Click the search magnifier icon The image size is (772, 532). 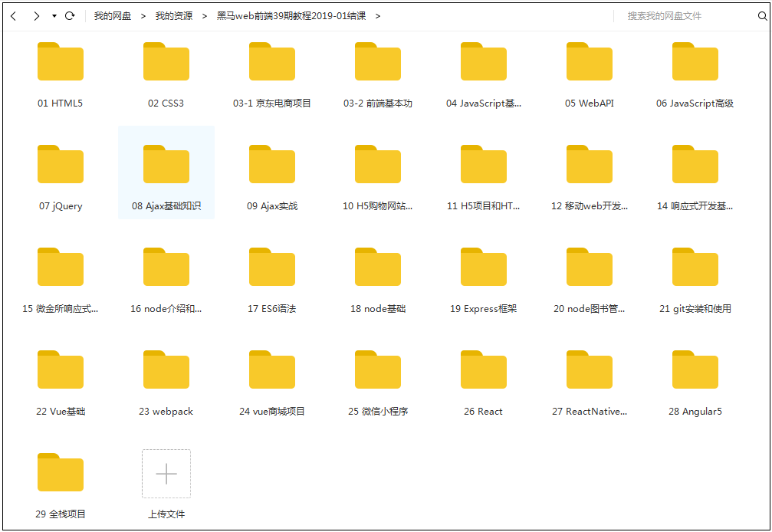pyautogui.click(x=762, y=16)
